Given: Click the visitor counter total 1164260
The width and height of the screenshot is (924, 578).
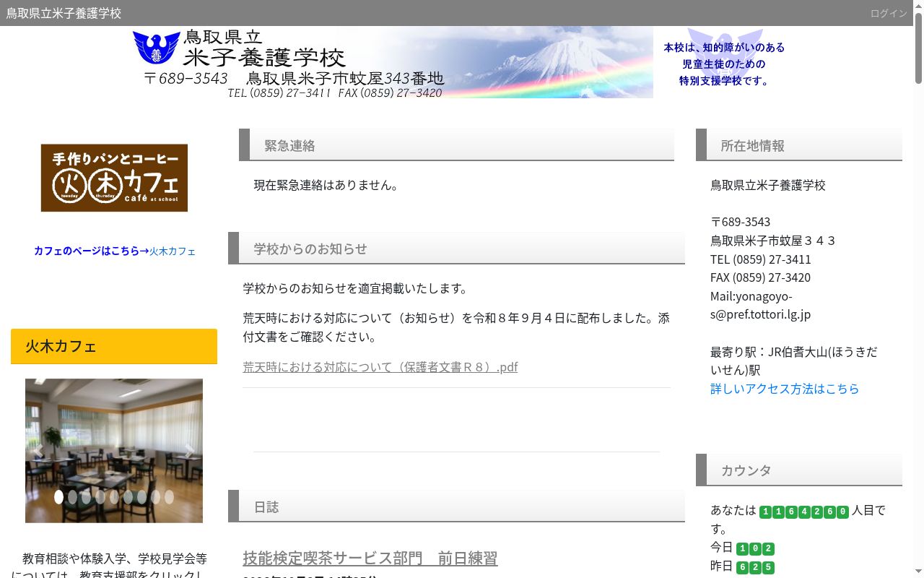Looking at the screenshot, I should pos(804,512).
